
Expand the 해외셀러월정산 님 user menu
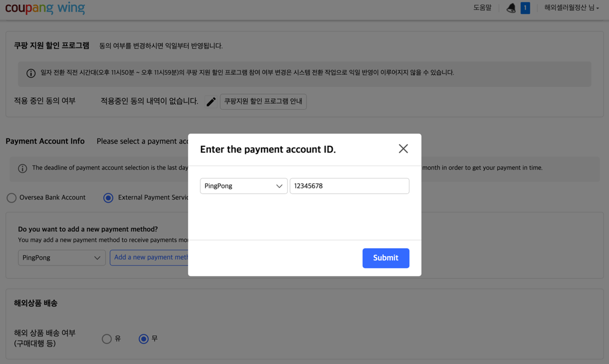[x=571, y=8]
